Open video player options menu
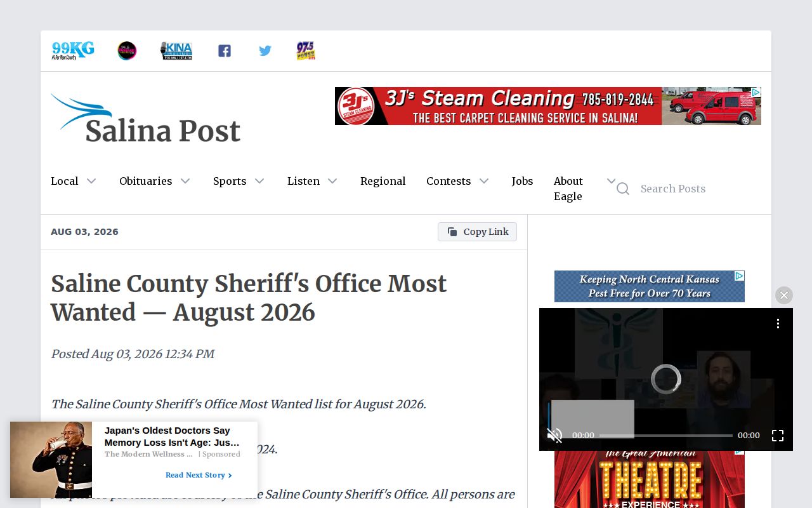 point(778,324)
